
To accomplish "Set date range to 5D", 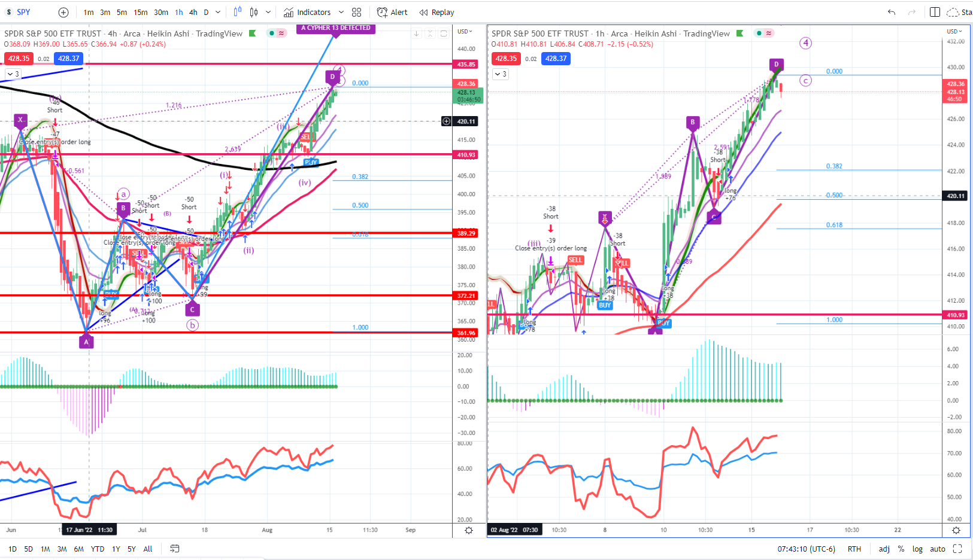I will point(28,549).
